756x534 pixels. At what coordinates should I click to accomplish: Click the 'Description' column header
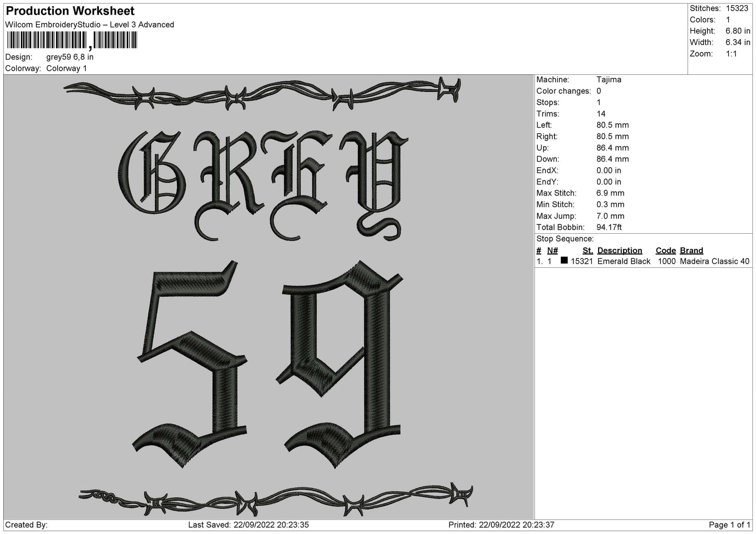[x=619, y=251]
